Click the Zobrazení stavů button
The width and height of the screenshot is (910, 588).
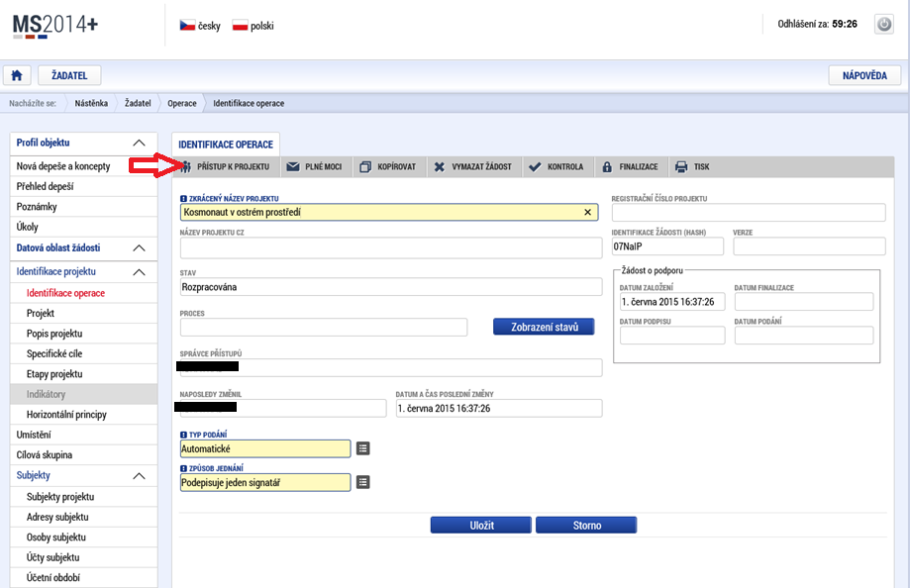544,327
